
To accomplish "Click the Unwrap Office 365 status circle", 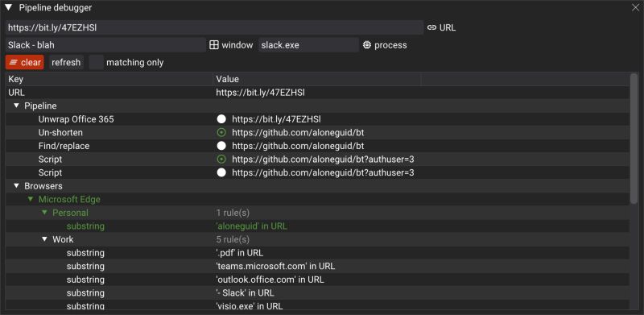I will pyautogui.click(x=221, y=119).
